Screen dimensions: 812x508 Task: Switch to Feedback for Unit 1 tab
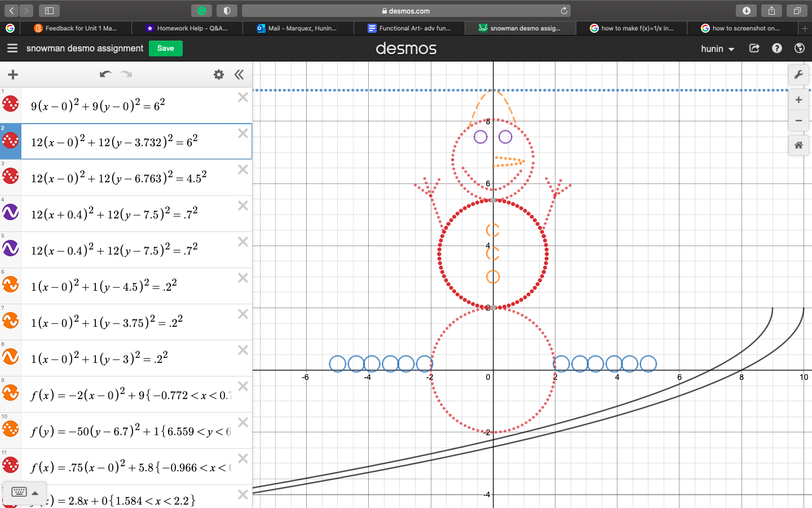[76, 28]
